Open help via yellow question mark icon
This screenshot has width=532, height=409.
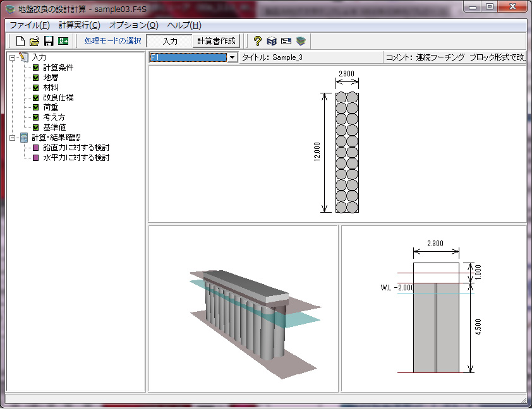click(258, 41)
